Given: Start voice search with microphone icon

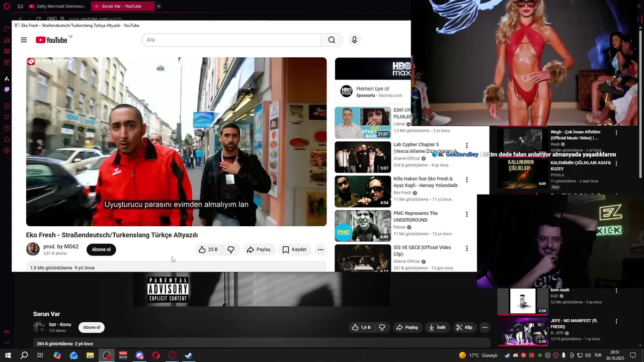Looking at the screenshot, I should [x=354, y=40].
